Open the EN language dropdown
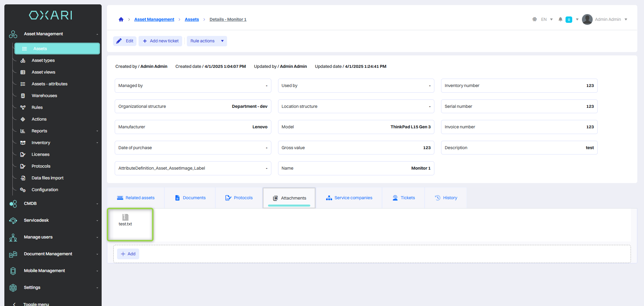The image size is (644, 306). click(547, 19)
